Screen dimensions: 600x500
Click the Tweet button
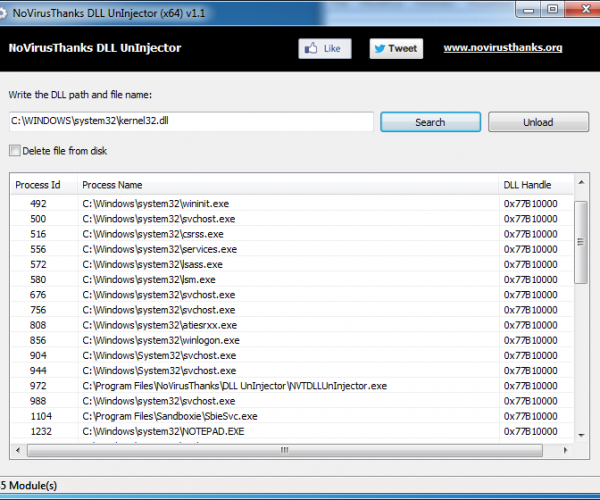pos(396,49)
